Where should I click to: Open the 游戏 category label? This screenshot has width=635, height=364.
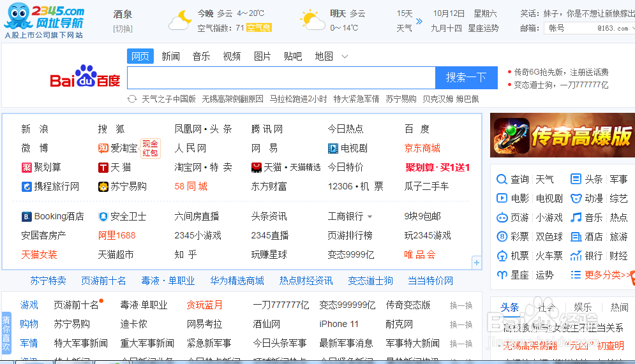(x=29, y=305)
